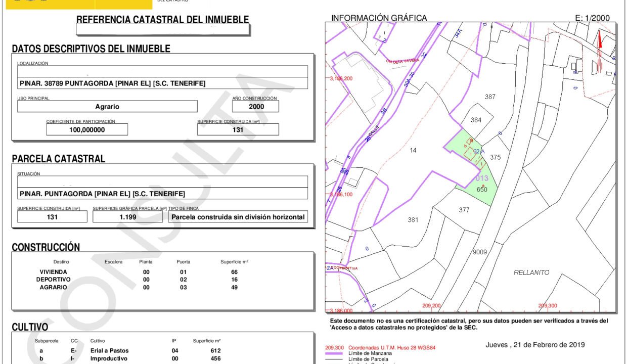
Task: Click the 'Límite de Parcela' legend entry
Action: [368, 358]
